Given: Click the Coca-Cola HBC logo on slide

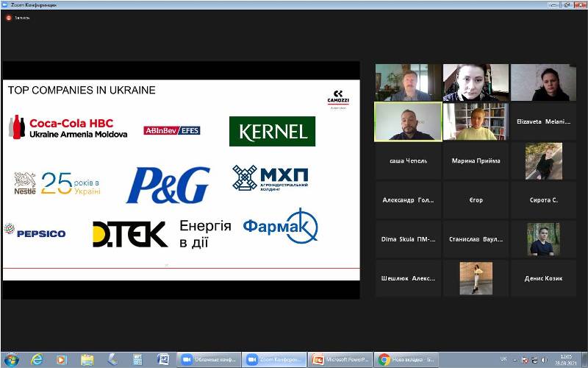Looking at the screenshot, I should [x=68, y=127].
